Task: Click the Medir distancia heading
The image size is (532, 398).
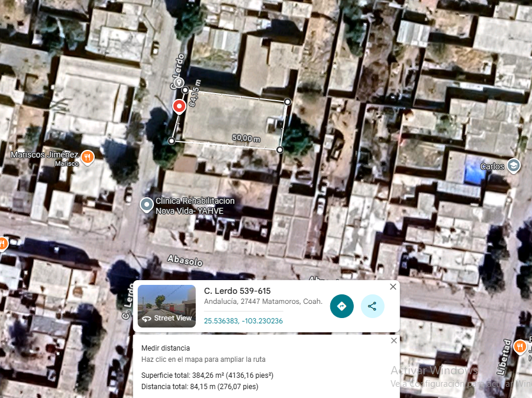Action: pyautogui.click(x=166, y=348)
